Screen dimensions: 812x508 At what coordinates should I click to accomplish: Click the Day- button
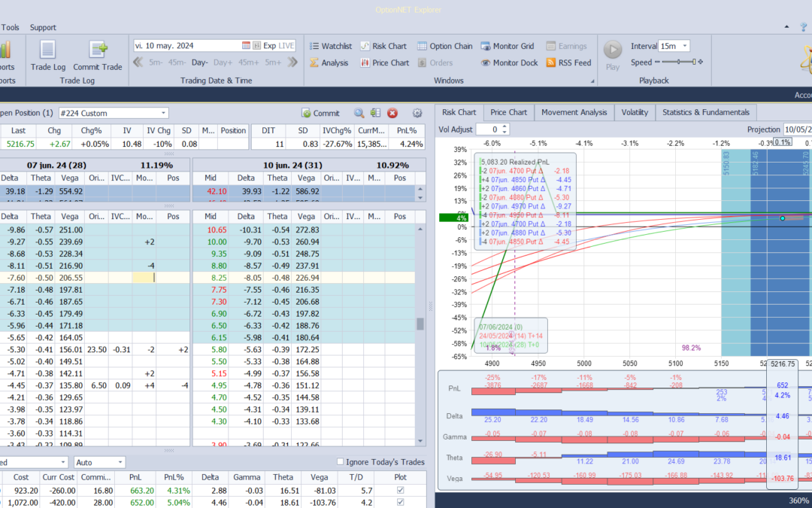point(199,62)
